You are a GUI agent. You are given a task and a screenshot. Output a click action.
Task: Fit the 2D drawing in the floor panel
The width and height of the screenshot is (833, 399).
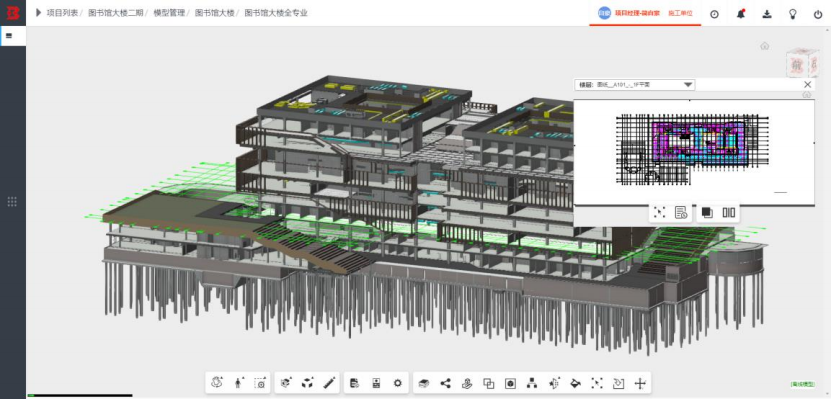click(659, 213)
